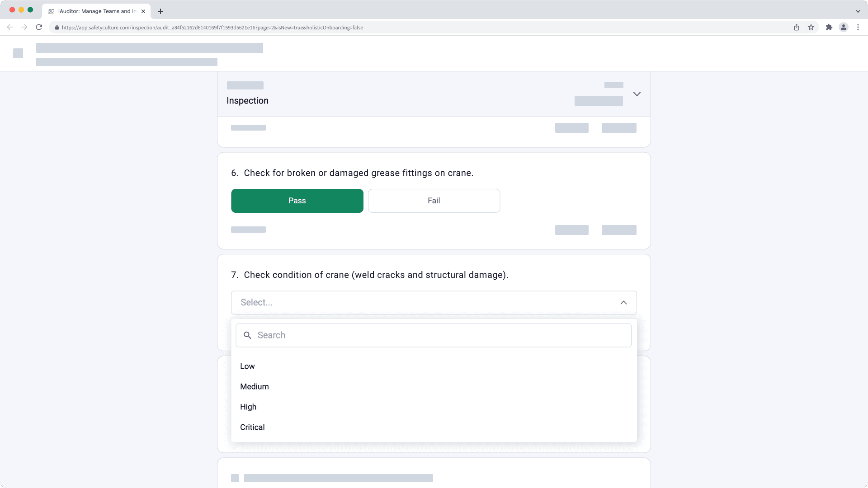
Task: Reload the inspection page
Action: (39, 27)
